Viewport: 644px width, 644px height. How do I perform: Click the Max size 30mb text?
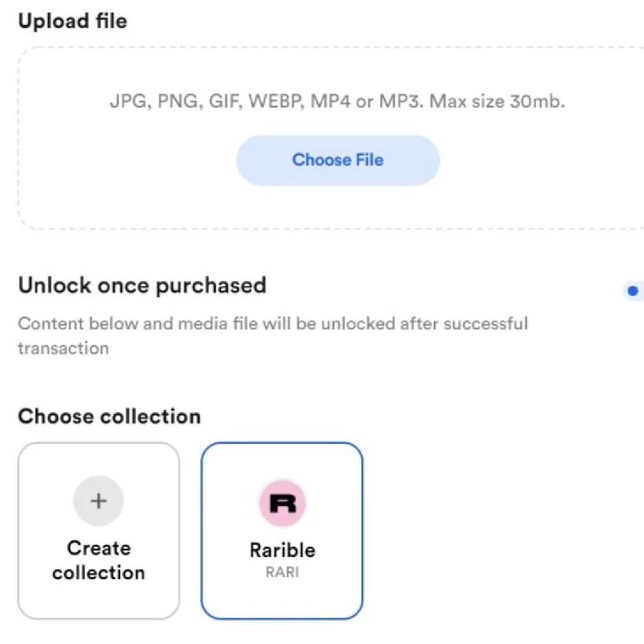pyautogui.click(x=497, y=100)
